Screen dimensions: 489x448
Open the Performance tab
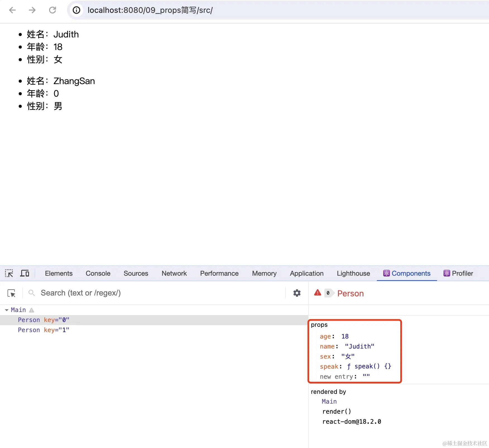tap(219, 273)
